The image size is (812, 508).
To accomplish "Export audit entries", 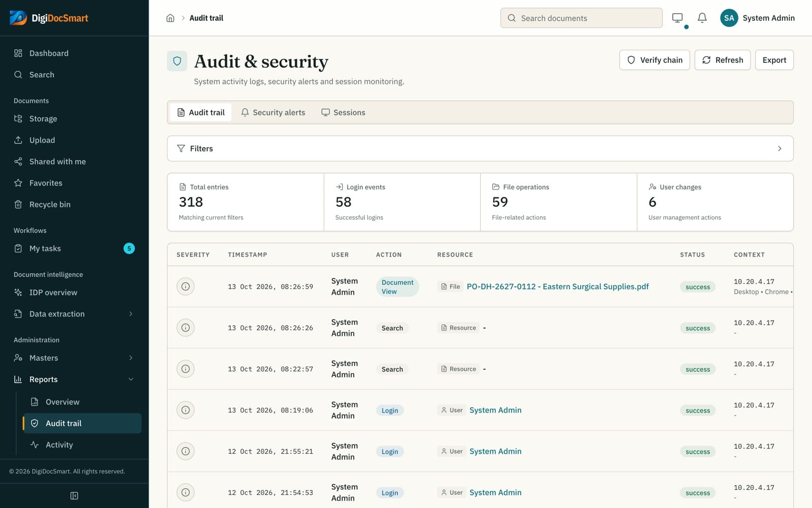I will tap(774, 60).
